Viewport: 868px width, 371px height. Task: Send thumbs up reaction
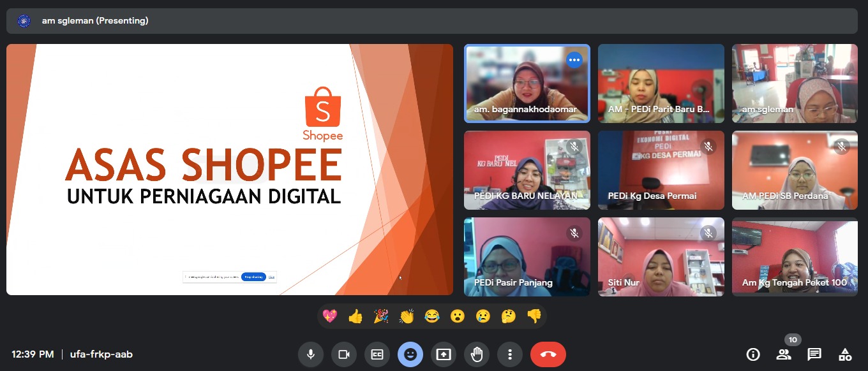[355, 316]
